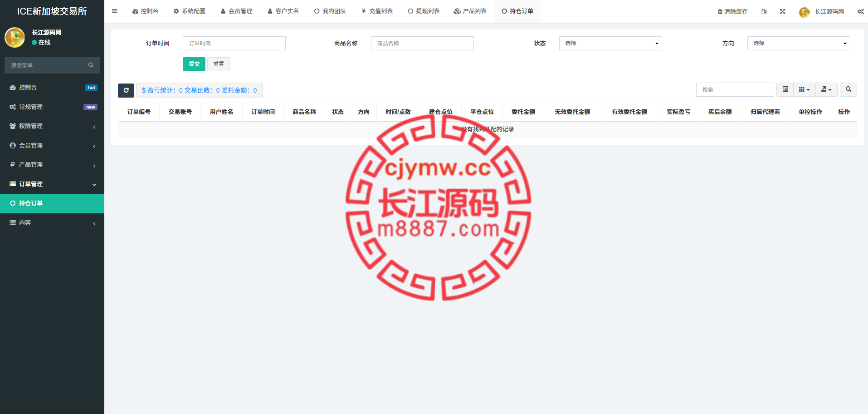Click the 无效委托金额 column header
Viewport: 868px width, 414px height.
point(572,112)
